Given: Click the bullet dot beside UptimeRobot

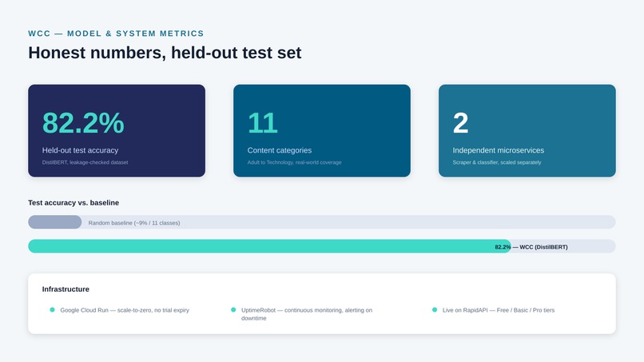Looking at the screenshot, I should [233, 310].
